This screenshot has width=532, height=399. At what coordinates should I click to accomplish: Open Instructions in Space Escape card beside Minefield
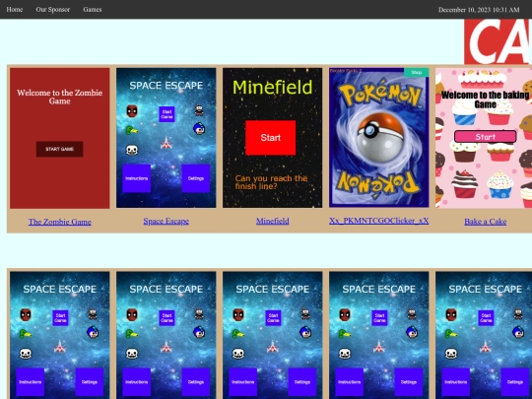tap(136, 178)
